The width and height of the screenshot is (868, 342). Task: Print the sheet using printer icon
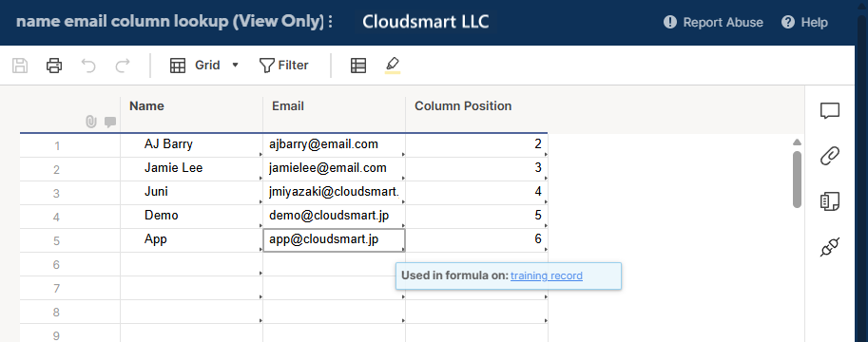click(53, 66)
